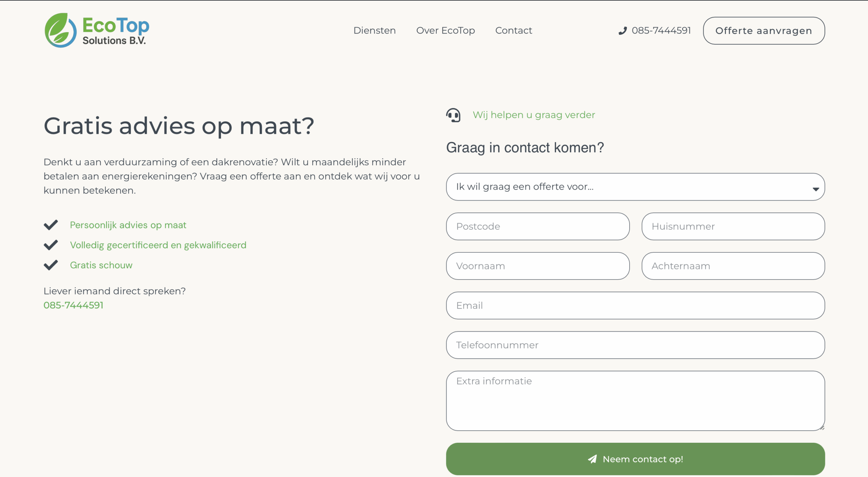868x477 pixels.
Task: Go to Over EcoTop page
Action: coord(446,30)
